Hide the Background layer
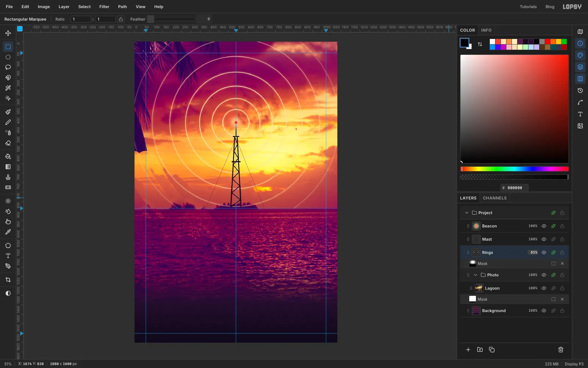This screenshot has width=588, height=368. pyautogui.click(x=544, y=311)
